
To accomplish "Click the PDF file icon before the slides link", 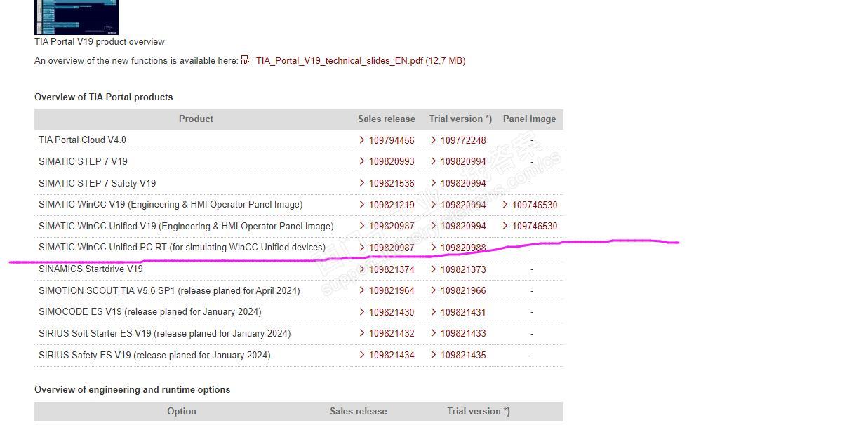I will point(246,60).
